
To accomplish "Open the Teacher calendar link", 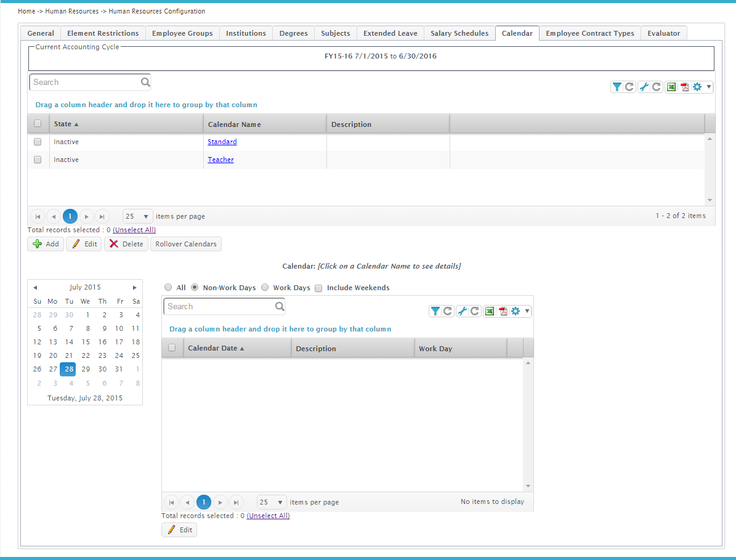I will [x=220, y=160].
